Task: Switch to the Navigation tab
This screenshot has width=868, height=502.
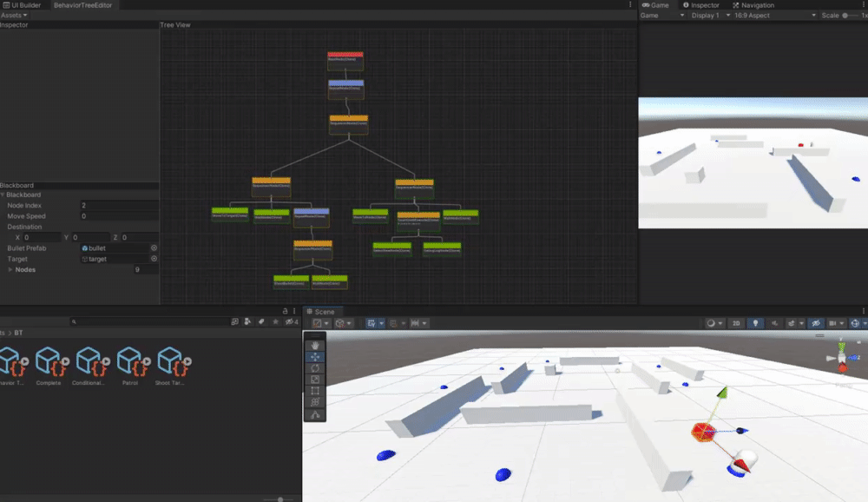Action: (753, 5)
